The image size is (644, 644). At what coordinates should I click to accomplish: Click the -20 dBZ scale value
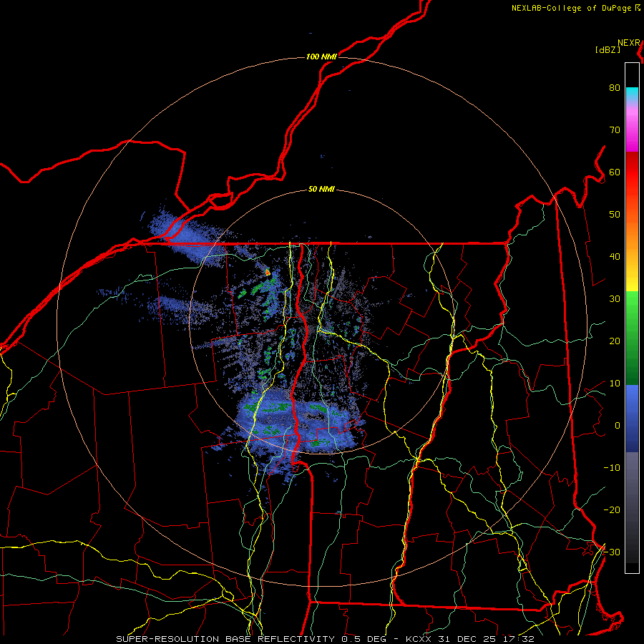(612, 510)
